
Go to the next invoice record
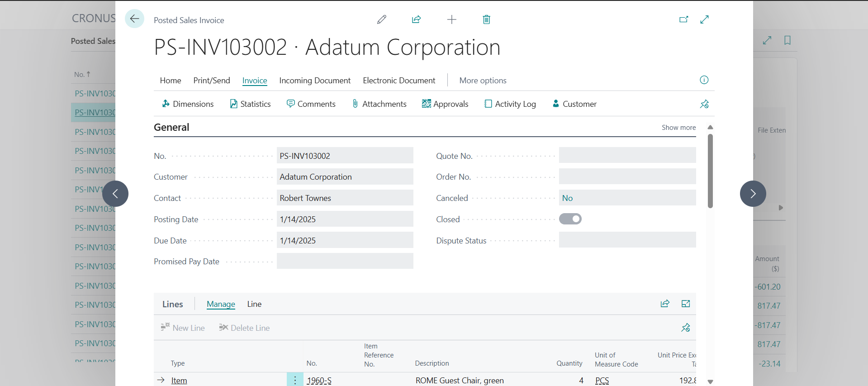tap(753, 194)
